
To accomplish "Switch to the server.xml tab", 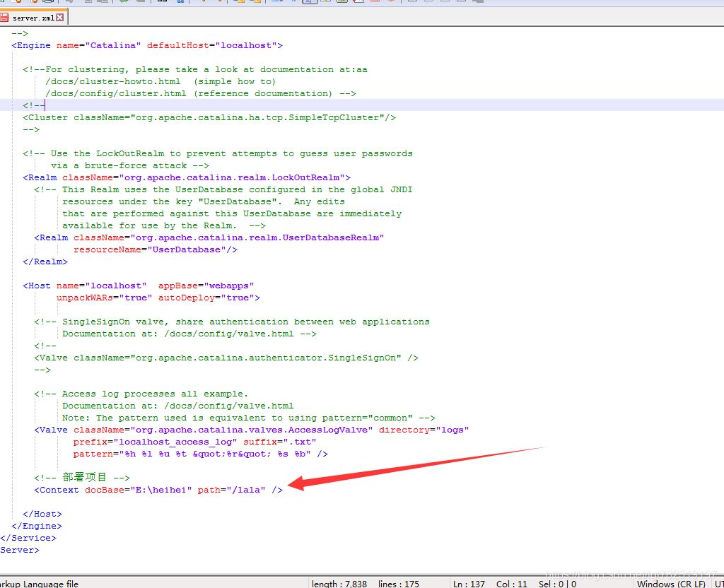I will pos(33,18).
